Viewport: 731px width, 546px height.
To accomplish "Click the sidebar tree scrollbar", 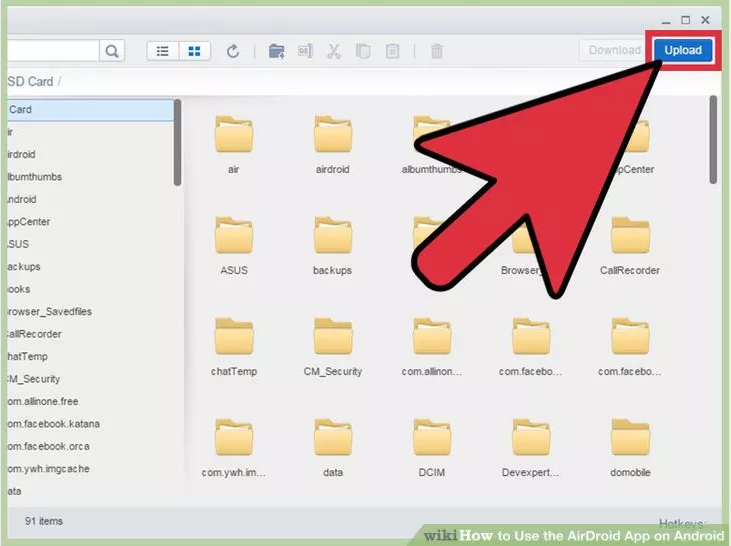I will click(x=177, y=143).
